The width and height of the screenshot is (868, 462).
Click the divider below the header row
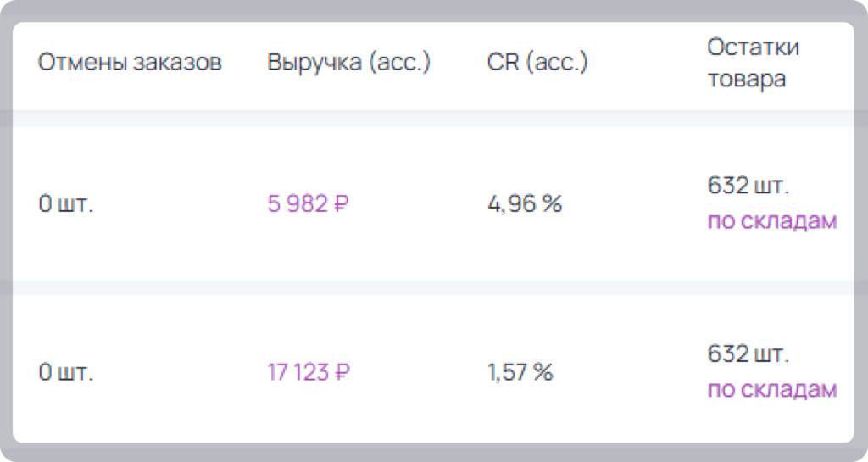(434, 119)
